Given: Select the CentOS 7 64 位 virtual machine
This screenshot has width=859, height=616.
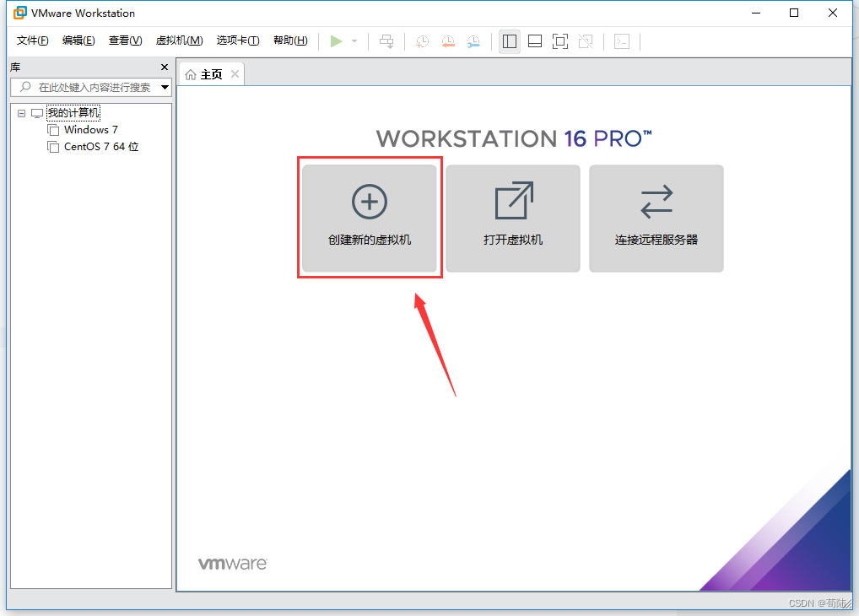Looking at the screenshot, I should tap(101, 147).
